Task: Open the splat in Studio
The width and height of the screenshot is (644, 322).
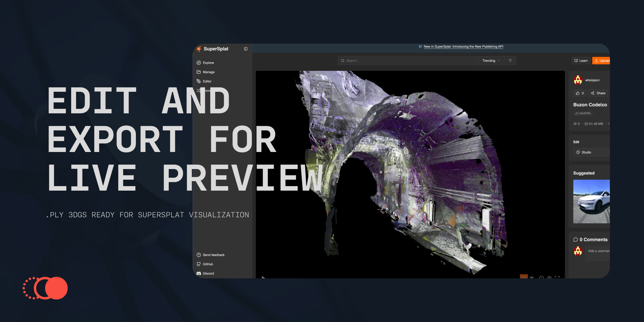Action: (x=592, y=152)
